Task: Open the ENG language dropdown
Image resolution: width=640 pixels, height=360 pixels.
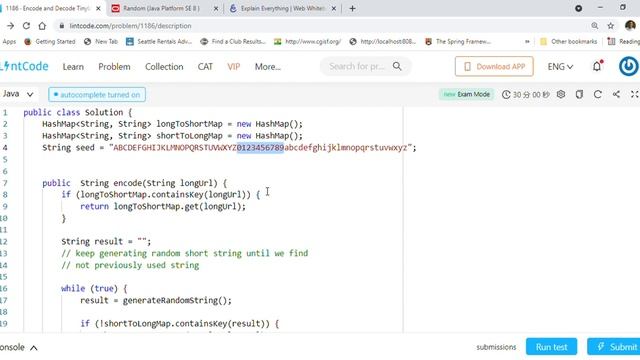Action: click(x=560, y=67)
